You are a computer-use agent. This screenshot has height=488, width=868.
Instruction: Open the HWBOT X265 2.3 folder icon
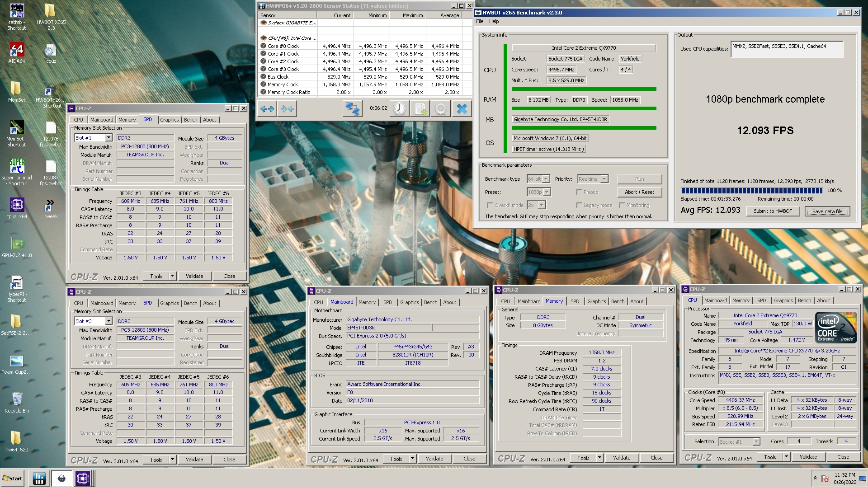[51, 17]
